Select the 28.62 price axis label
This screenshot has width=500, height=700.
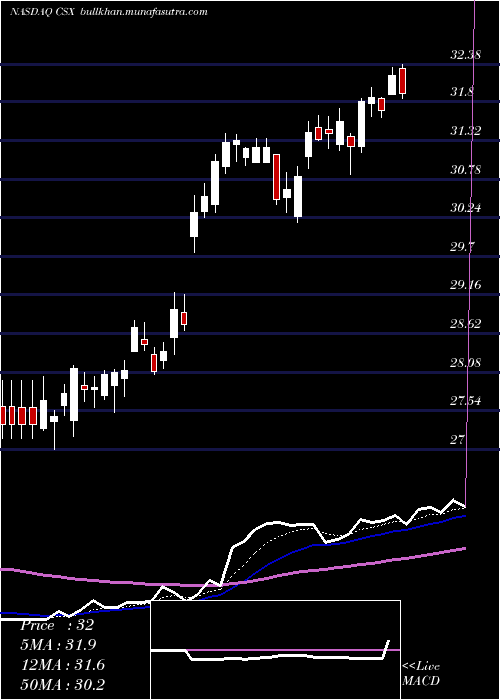coord(465,324)
